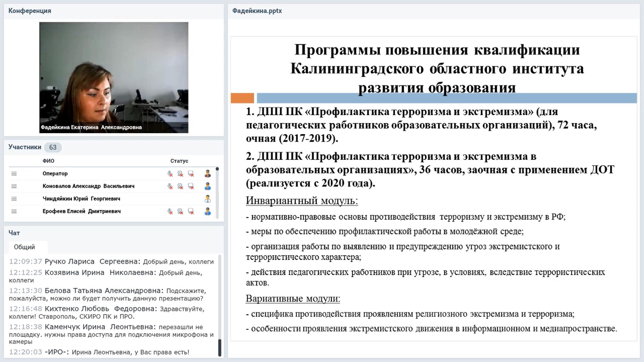The width and height of the screenshot is (644, 362).
Task: Open hamburger menu for Чиндяйкин Юрий Георгиевич
Action: tap(14, 199)
